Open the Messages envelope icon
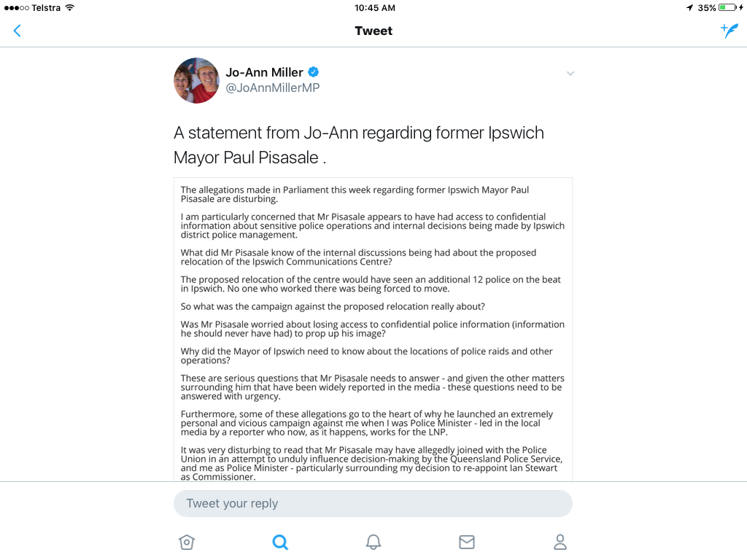The image size is (747, 560). point(467,542)
